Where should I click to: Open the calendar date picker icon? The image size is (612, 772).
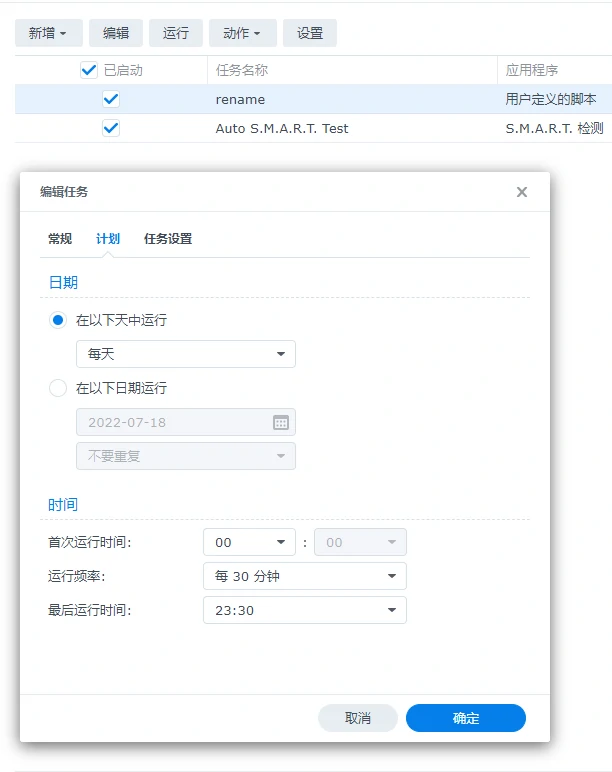pyautogui.click(x=281, y=422)
